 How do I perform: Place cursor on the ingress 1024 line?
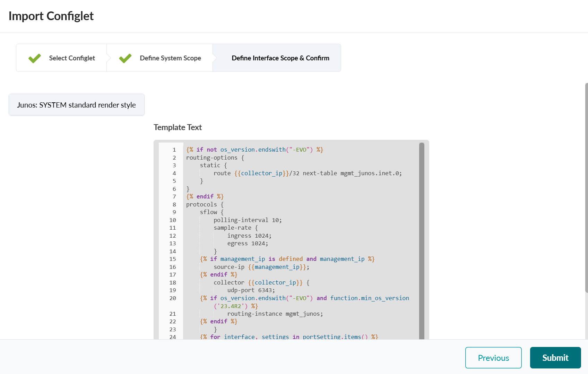[x=249, y=236]
